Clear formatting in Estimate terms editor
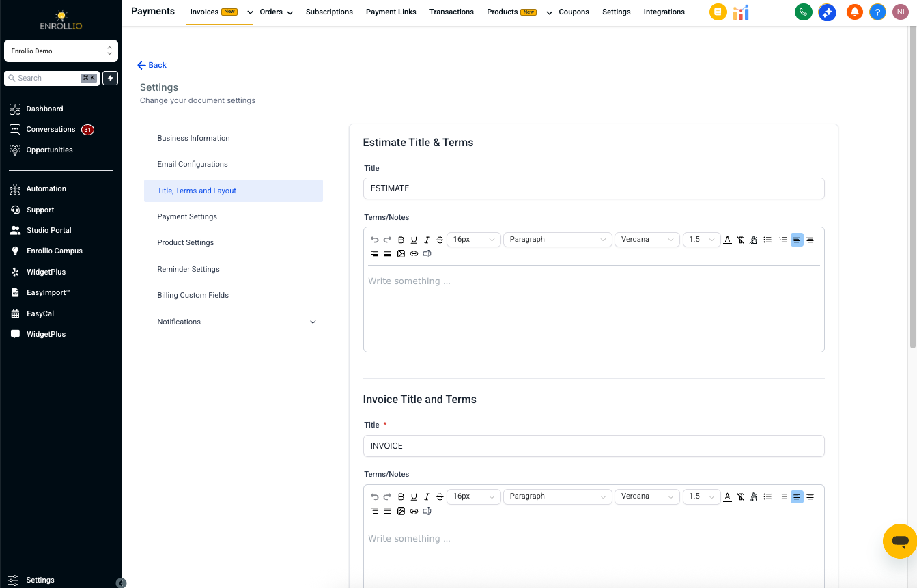 [740, 240]
